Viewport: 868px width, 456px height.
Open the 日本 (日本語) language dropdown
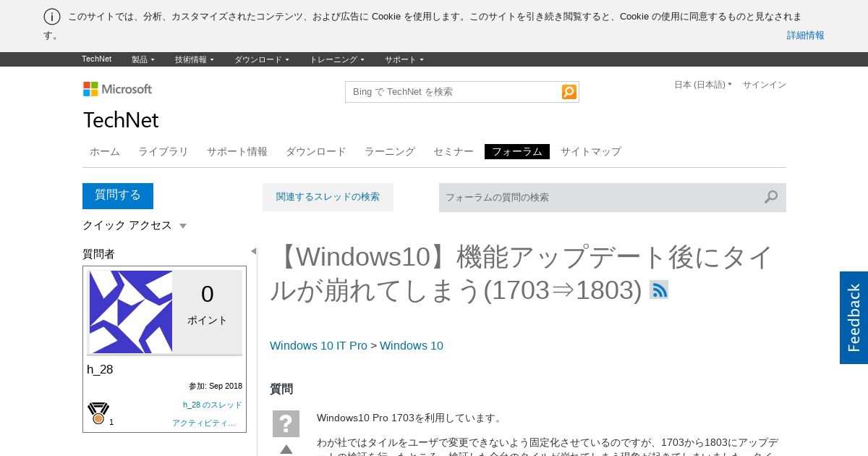(x=703, y=85)
